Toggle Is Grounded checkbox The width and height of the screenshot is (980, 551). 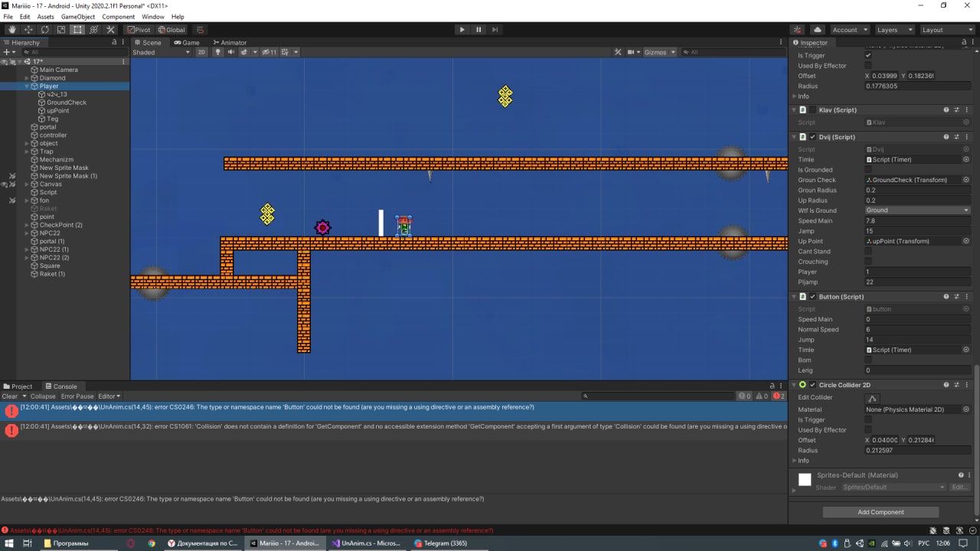pos(868,170)
